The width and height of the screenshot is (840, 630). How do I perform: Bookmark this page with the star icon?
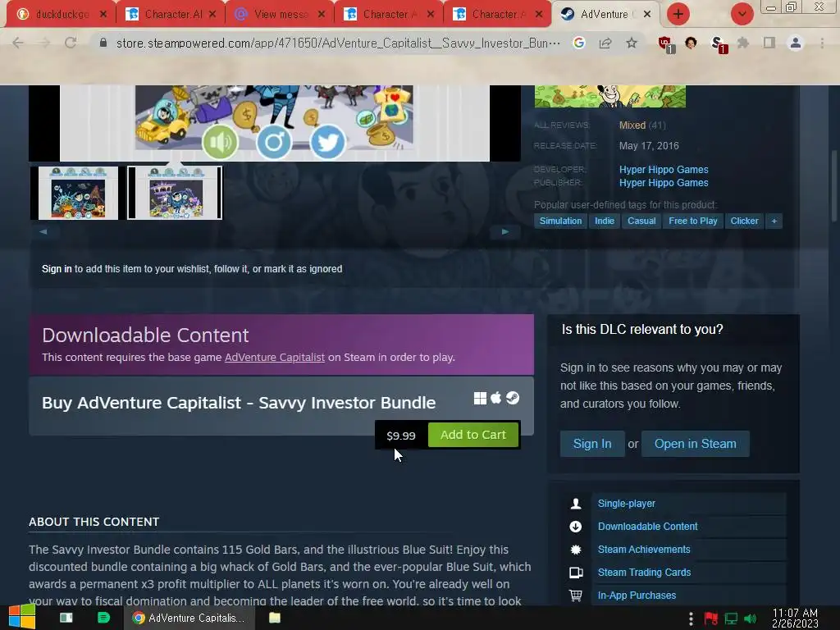coord(632,43)
